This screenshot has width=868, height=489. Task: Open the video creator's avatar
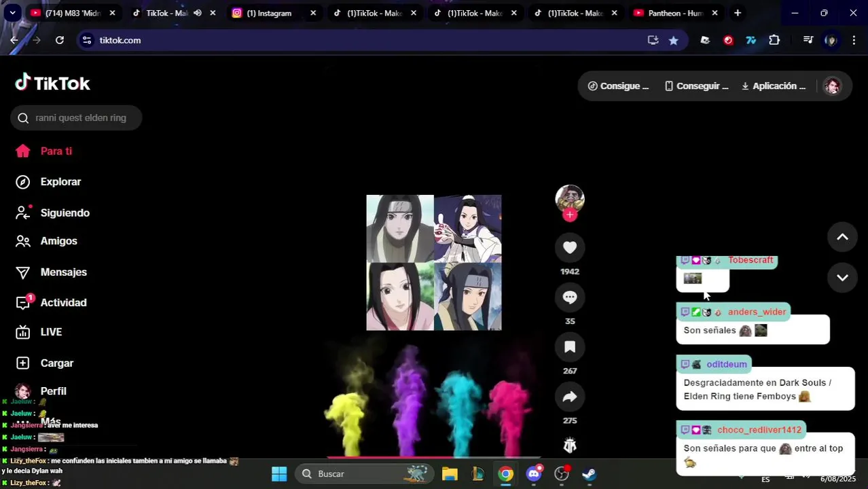coord(570,198)
